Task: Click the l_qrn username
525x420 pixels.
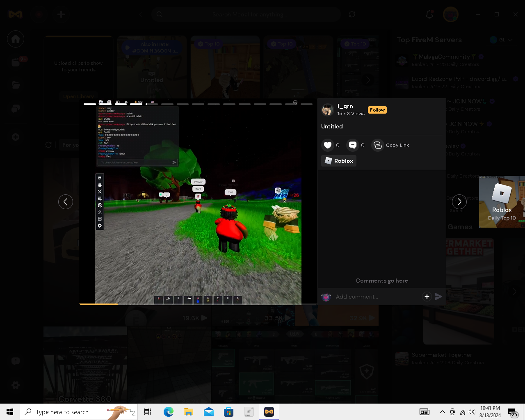Action: click(345, 106)
